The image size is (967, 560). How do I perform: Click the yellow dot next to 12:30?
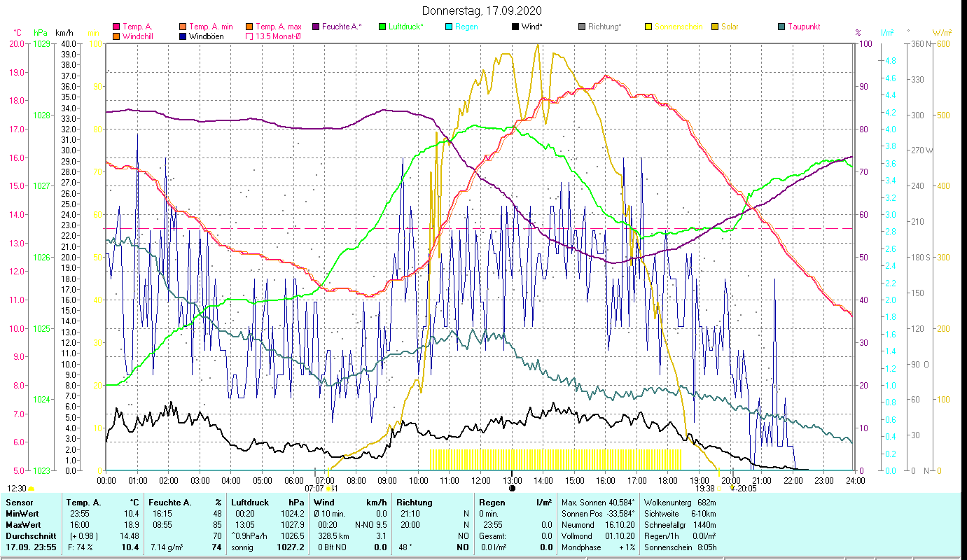click(31, 489)
